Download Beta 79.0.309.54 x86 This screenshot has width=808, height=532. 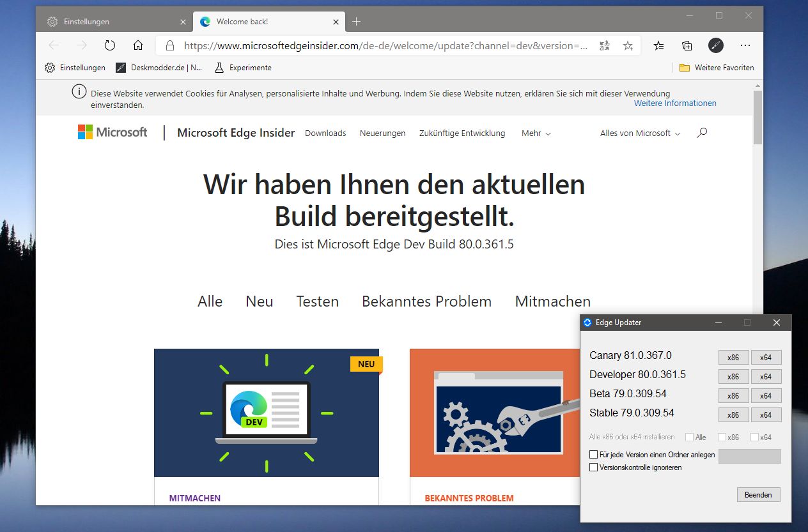733,396
